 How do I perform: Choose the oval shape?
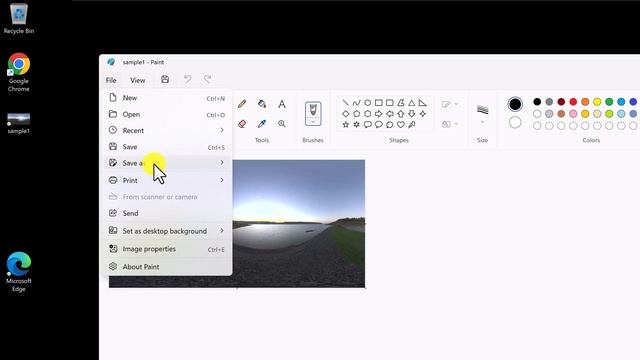click(x=367, y=103)
